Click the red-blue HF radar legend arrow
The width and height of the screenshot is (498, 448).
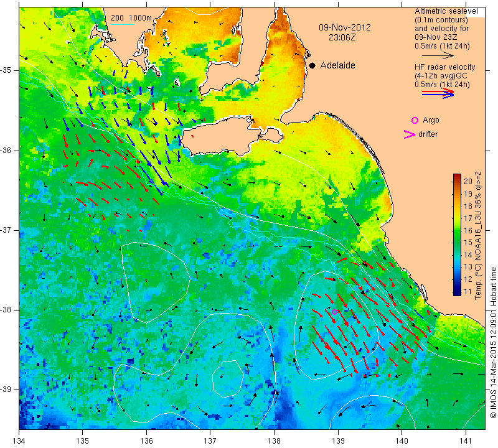point(438,93)
